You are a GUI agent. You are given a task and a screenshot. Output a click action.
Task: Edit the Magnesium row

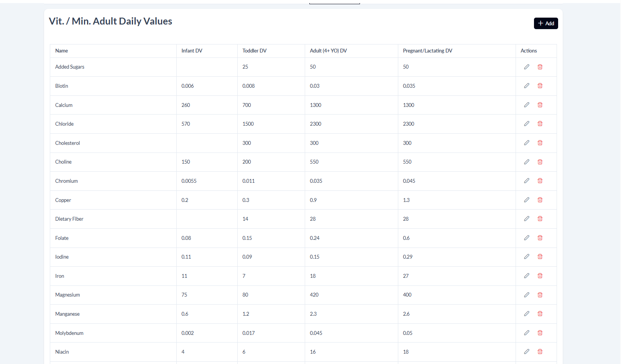tap(527, 295)
